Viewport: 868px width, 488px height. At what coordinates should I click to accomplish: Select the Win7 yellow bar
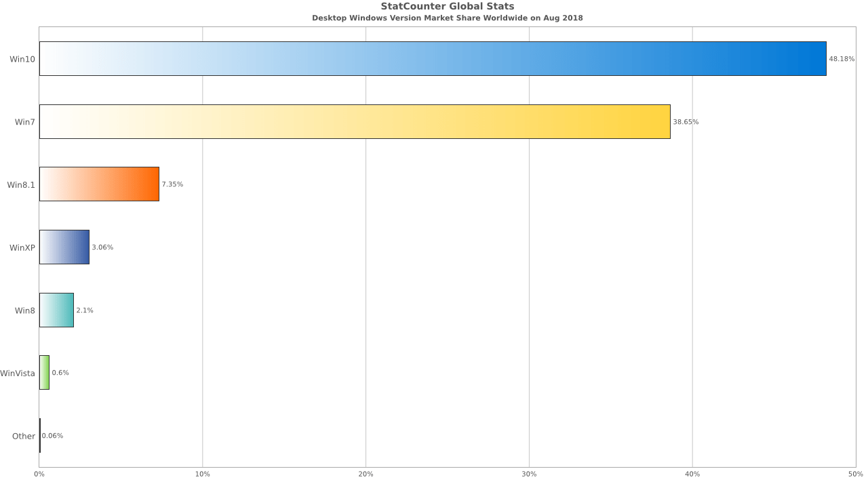point(355,122)
